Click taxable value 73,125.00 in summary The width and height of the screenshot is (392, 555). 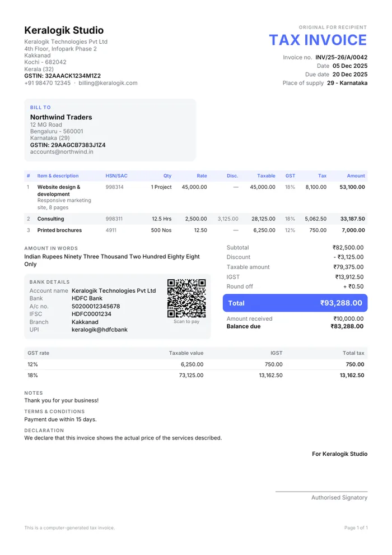(191, 375)
